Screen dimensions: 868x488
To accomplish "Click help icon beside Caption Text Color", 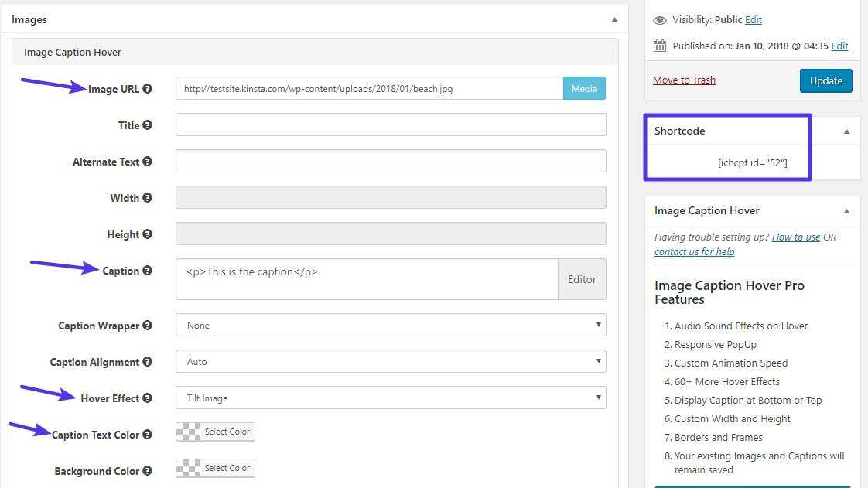I will 147,435.
